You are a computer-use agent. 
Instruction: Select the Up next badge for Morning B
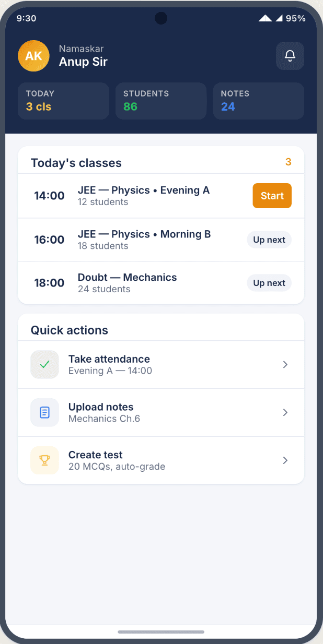coord(269,240)
